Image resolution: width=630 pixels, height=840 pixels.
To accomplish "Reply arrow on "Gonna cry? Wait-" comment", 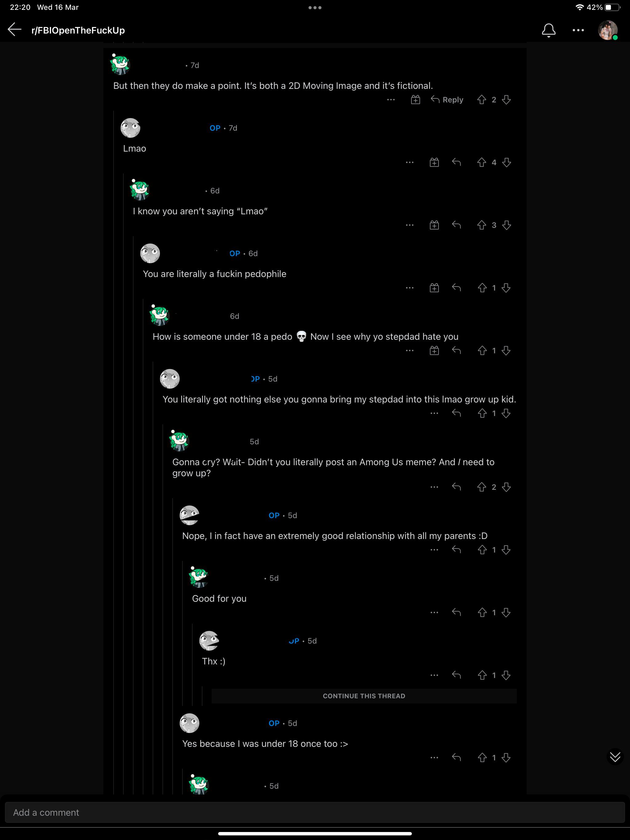I will click(457, 487).
